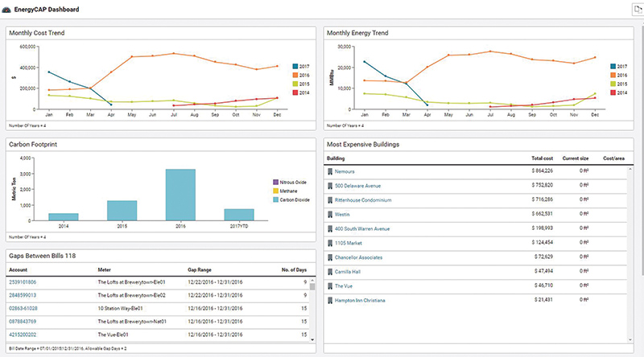Sort Gaps table by Gap Range header
The width and height of the screenshot is (644, 357).
200,270
